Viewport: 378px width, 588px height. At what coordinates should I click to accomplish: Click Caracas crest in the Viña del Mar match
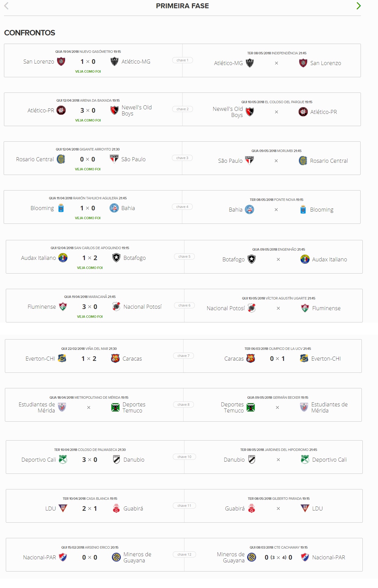[x=115, y=358]
